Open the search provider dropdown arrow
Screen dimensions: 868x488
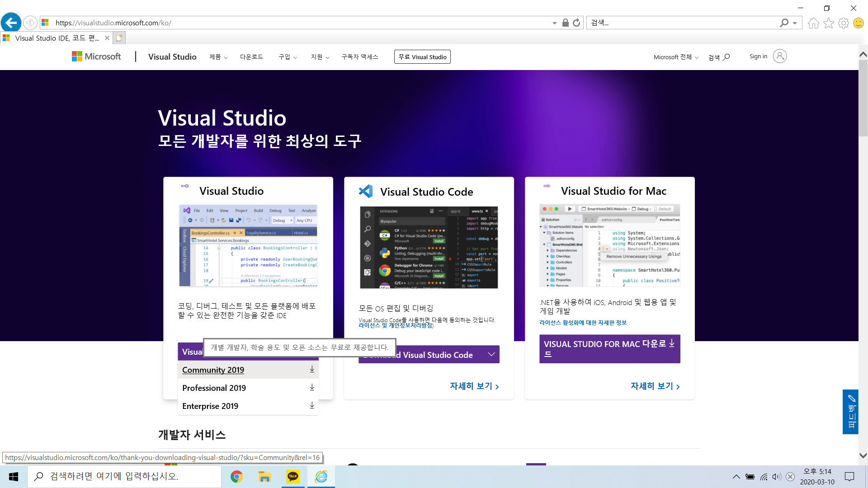point(795,23)
